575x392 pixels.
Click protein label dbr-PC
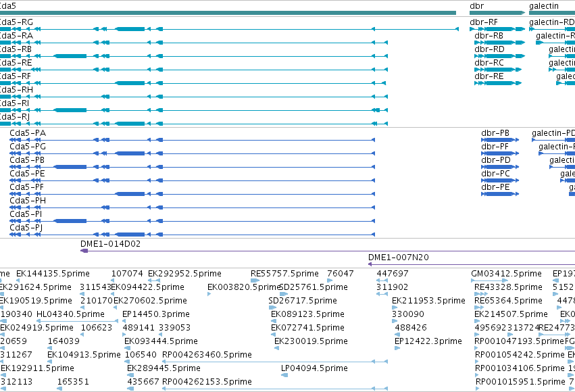click(495, 174)
